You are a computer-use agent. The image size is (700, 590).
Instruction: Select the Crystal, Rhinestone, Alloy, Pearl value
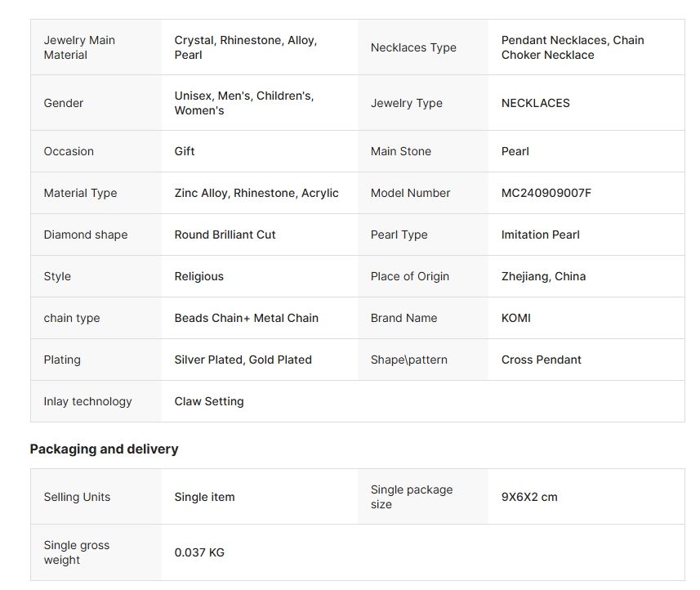coord(245,47)
